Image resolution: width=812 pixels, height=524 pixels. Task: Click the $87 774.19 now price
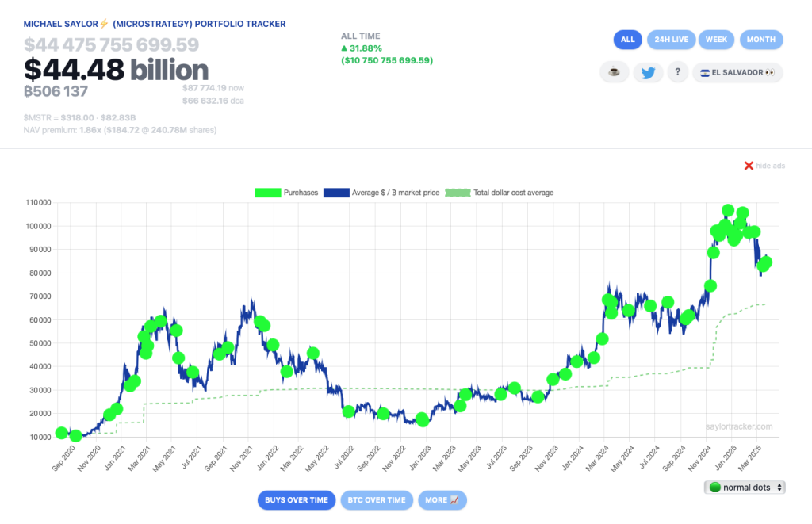pyautogui.click(x=213, y=88)
